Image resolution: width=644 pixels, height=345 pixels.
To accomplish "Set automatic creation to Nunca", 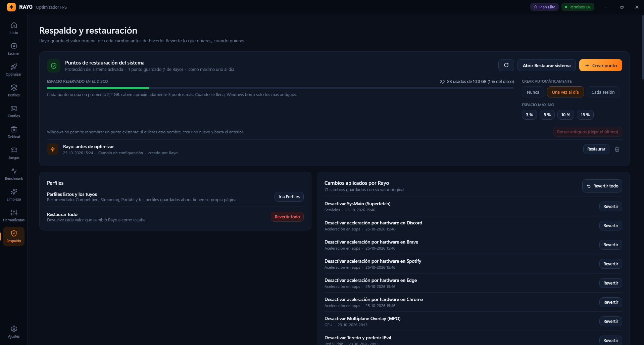I will coord(533,92).
